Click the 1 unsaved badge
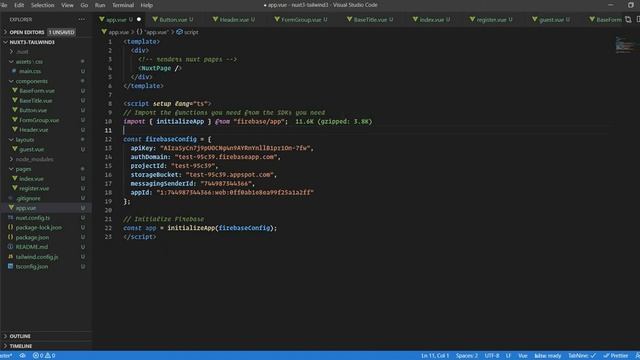The height and width of the screenshot is (360, 640). click(x=62, y=32)
